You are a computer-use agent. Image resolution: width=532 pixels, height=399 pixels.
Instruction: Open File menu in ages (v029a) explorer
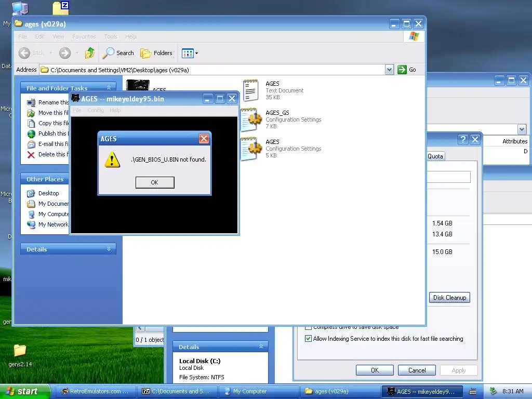pos(22,36)
